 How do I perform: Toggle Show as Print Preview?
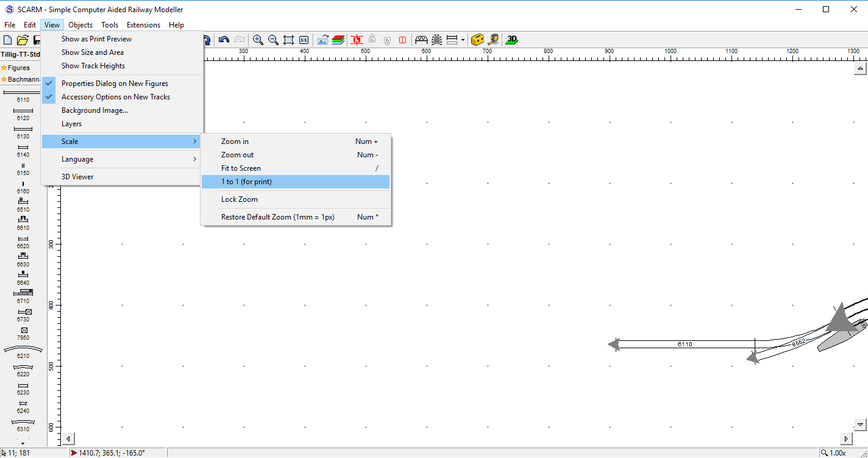(122, 39)
